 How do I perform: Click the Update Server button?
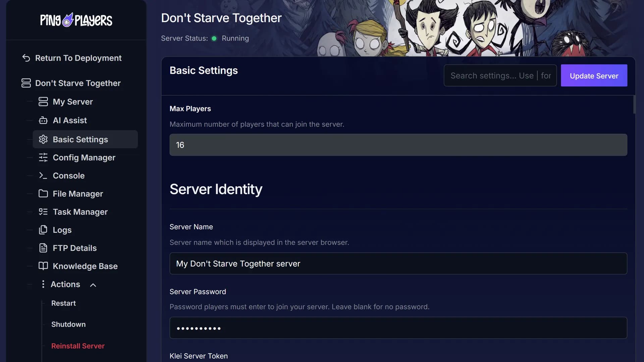point(594,76)
